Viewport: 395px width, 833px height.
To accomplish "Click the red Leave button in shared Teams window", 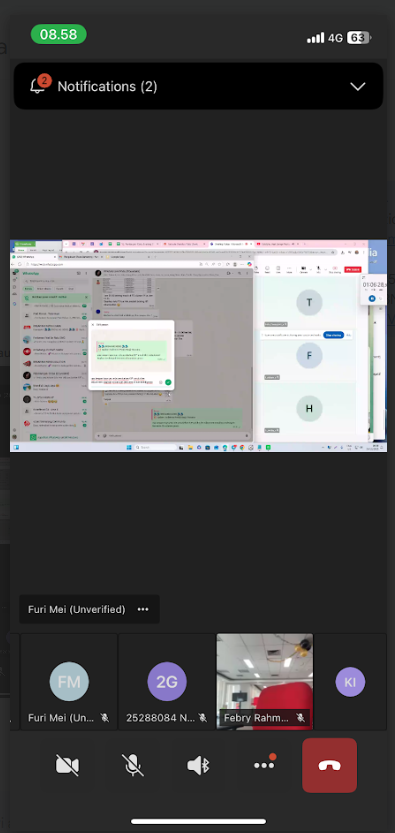I will [x=353, y=269].
